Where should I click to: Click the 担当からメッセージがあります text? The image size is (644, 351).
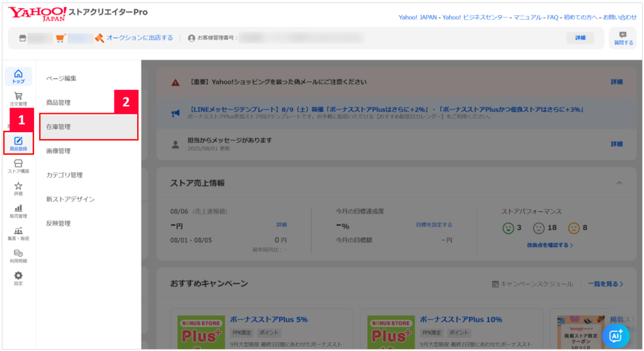click(230, 140)
